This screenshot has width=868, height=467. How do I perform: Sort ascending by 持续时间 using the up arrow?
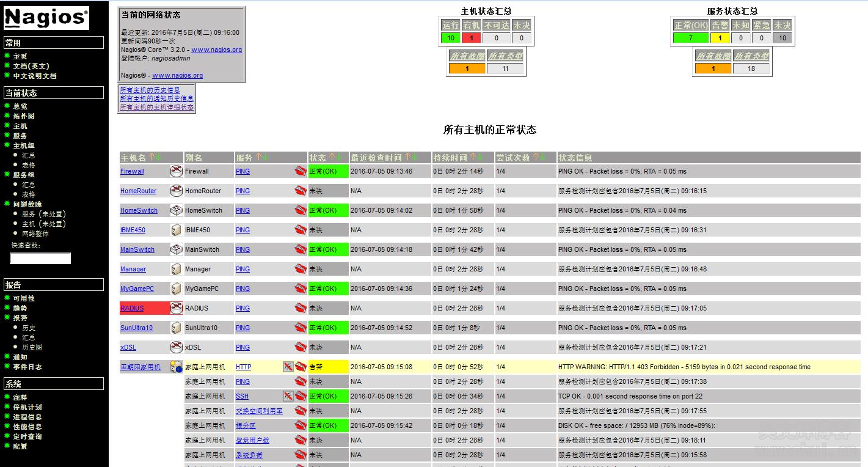pos(473,158)
